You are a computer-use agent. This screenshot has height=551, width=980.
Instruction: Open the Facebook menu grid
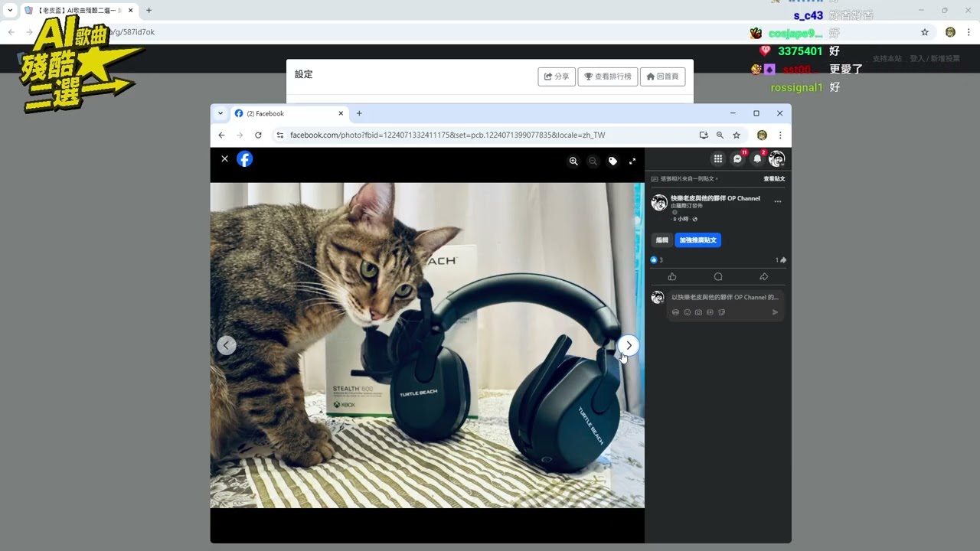point(717,158)
